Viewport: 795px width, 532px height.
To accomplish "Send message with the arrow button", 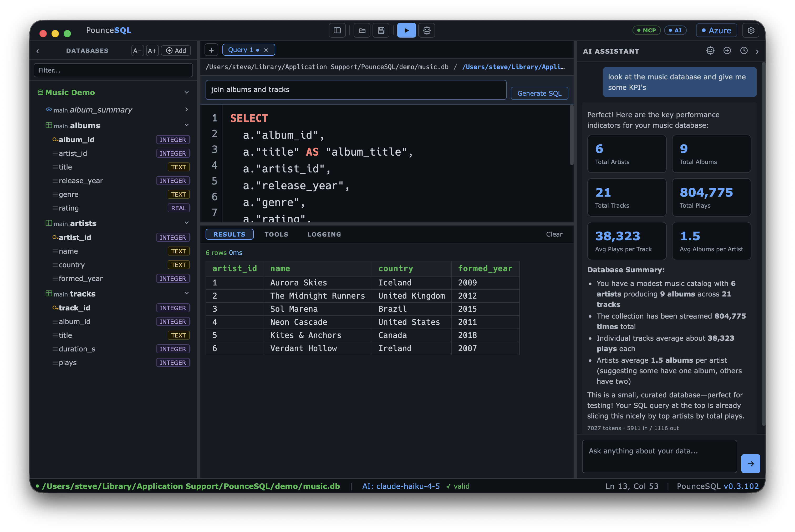I will [751, 463].
